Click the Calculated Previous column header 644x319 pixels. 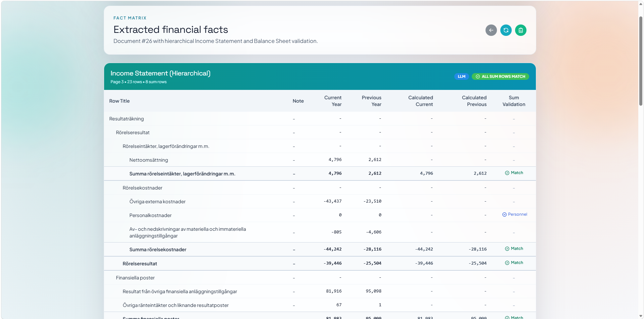[474, 101]
